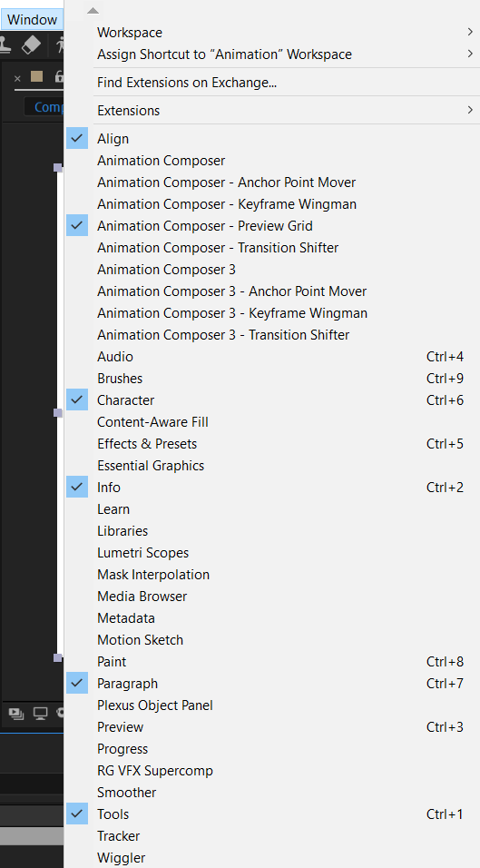The height and width of the screenshot is (868, 480).
Task: Expand the Extensions submenu
Action: pos(271,111)
